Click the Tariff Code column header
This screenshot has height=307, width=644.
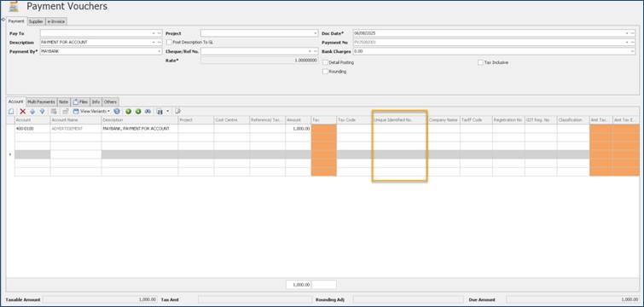click(x=477, y=120)
